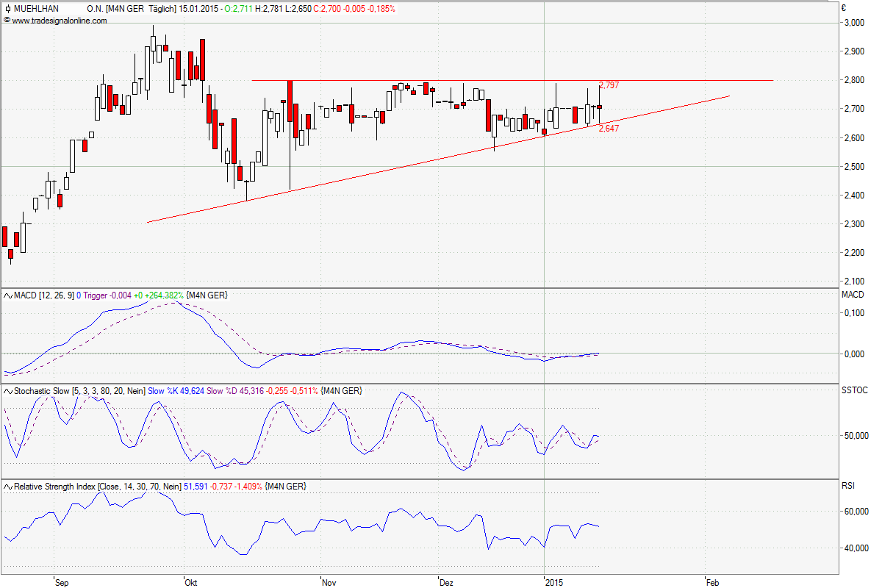
Task: Click the M4N GER symbol in chart header
Action: click(125, 9)
